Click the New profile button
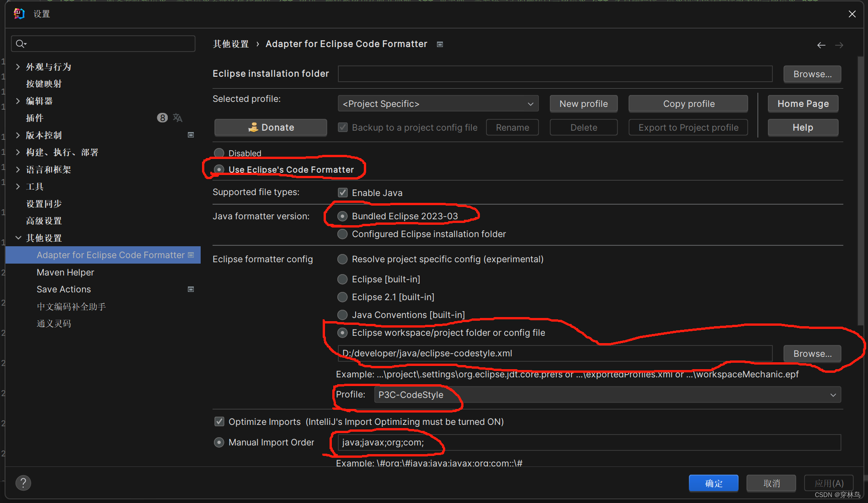 [584, 104]
